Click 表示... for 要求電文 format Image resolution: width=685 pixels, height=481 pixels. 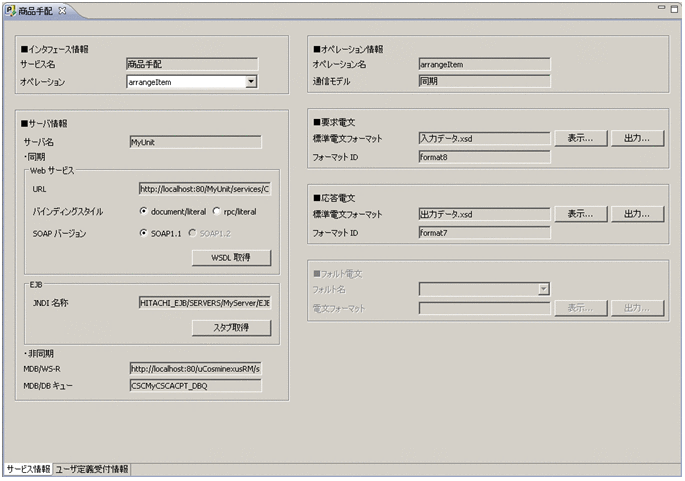[581, 138]
